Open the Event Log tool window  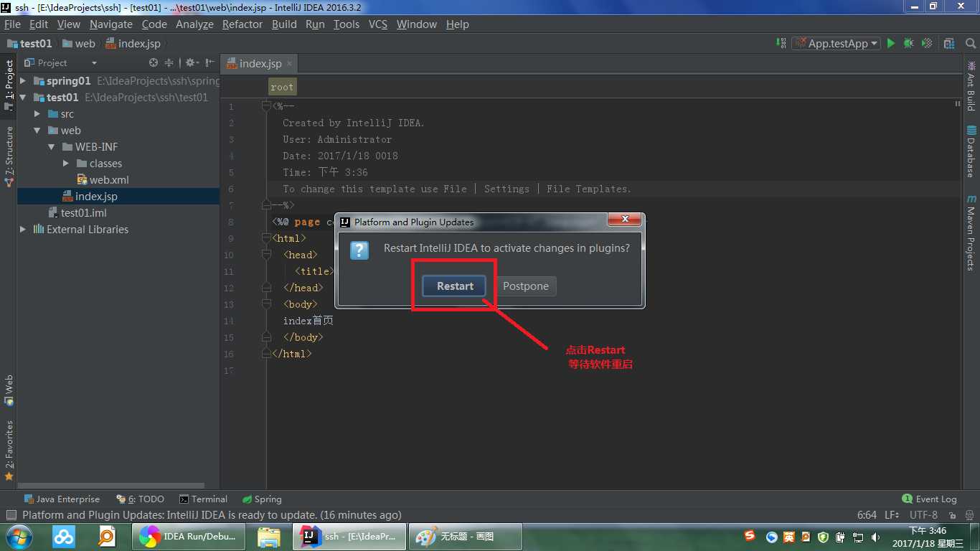click(929, 499)
